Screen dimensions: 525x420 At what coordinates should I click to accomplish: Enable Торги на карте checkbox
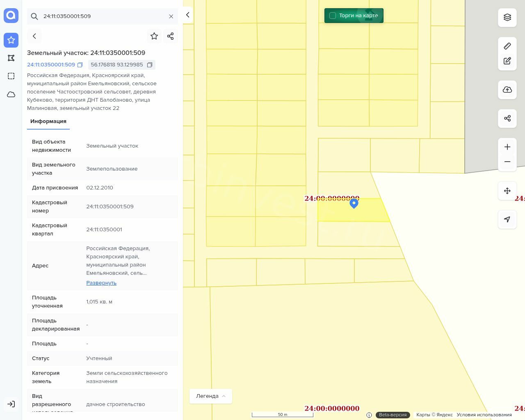(x=333, y=16)
